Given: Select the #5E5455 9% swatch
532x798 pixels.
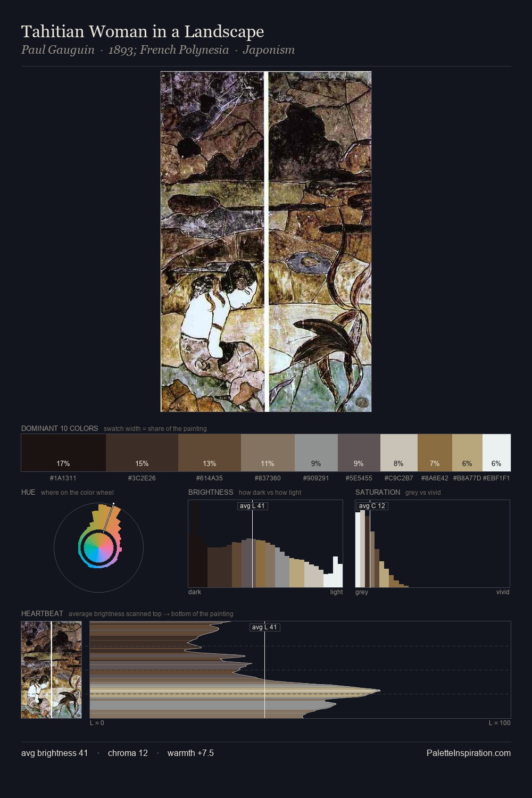Looking at the screenshot, I should [x=359, y=453].
